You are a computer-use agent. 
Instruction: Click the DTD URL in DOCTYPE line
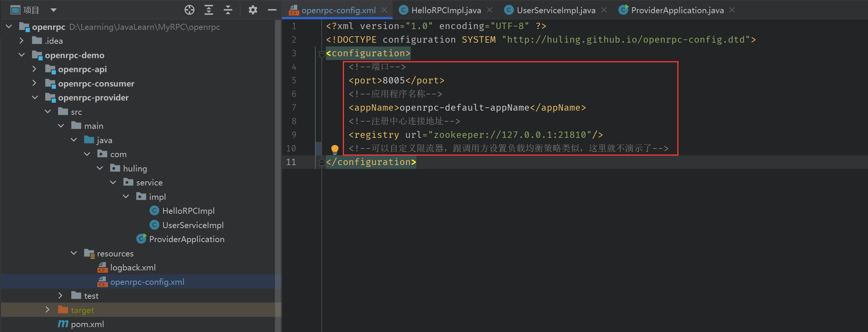[x=625, y=40]
